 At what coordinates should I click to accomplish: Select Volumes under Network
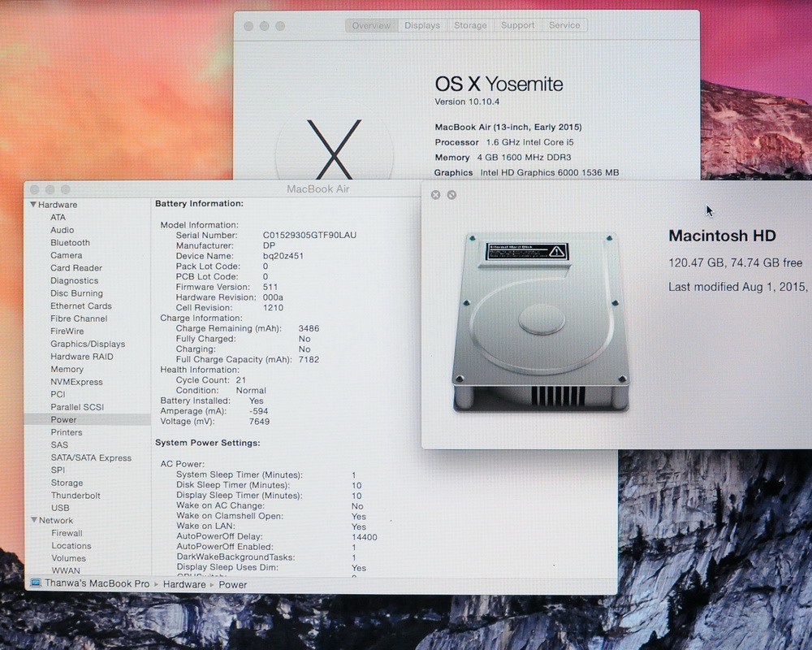click(68, 558)
